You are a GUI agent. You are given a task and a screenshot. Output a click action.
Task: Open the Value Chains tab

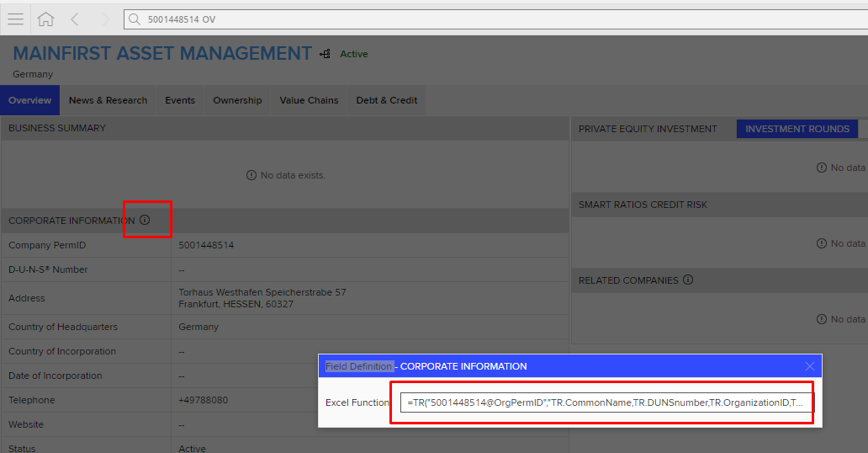[309, 100]
